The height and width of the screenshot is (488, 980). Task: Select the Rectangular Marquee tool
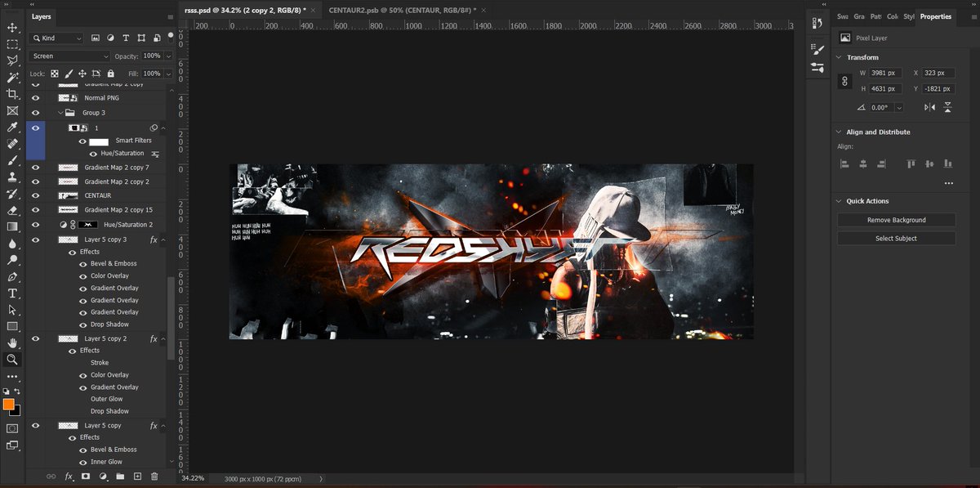click(x=12, y=44)
